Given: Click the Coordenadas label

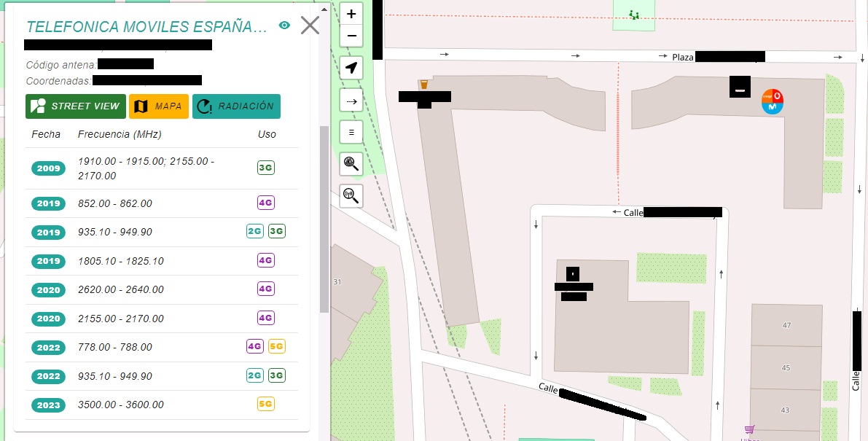Looking at the screenshot, I should [x=59, y=82].
